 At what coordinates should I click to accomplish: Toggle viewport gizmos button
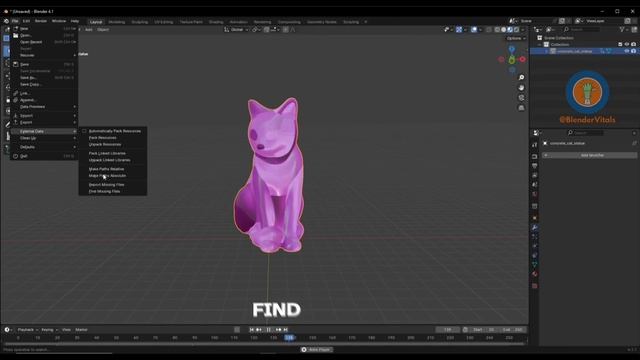click(x=459, y=30)
